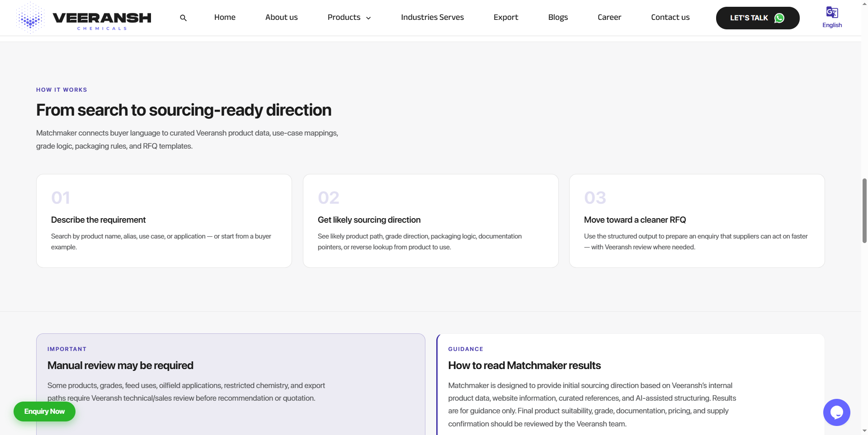Click the LET'S TALK button
Viewport: 868px width, 435px height.
(758, 18)
